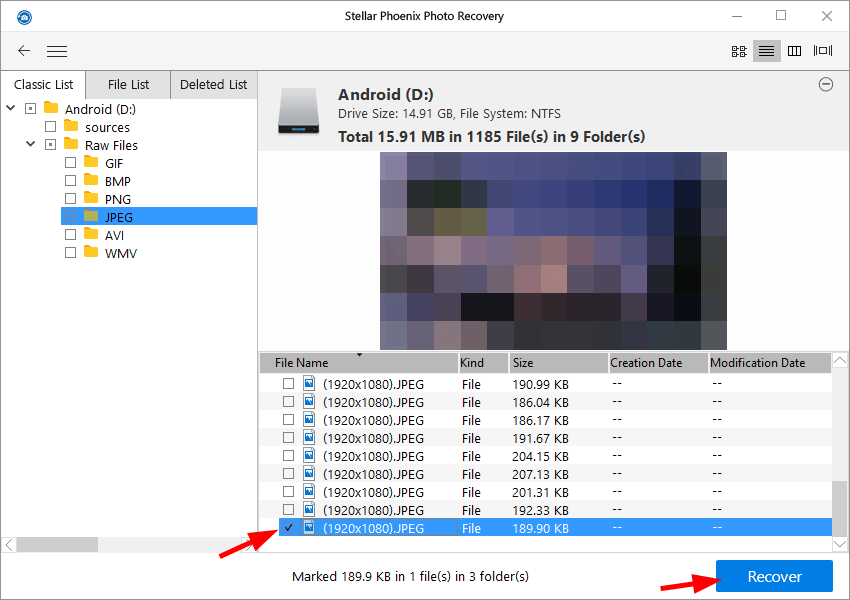Click the Android (D:) folder icon in tree
The height and width of the screenshot is (600, 850).
click(51, 108)
